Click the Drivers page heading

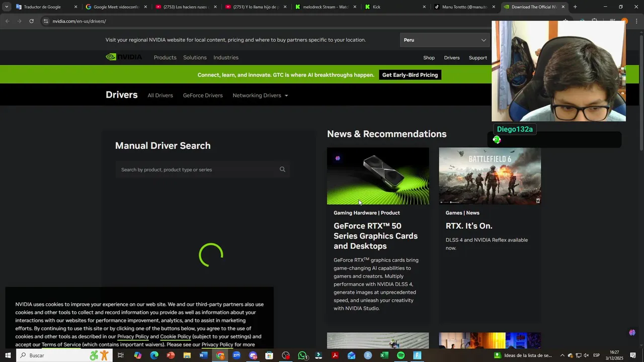[x=121, y=95]
